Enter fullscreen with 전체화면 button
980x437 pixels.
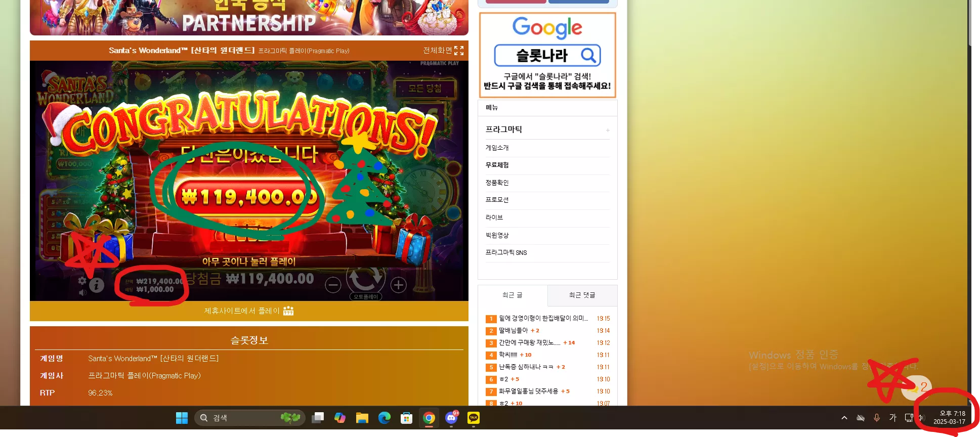click(443, 51)
